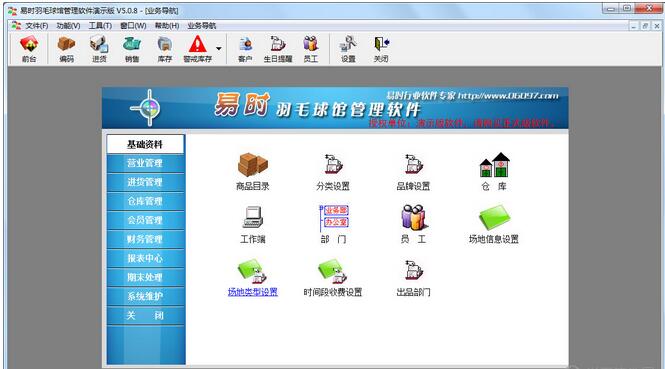Click the 员工 staff icon in main panel

414,225
